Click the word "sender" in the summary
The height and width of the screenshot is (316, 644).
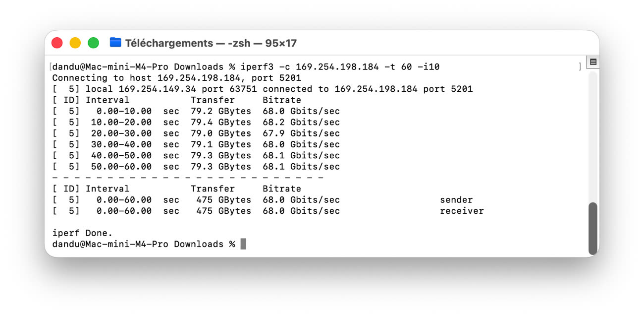[456, 200]
